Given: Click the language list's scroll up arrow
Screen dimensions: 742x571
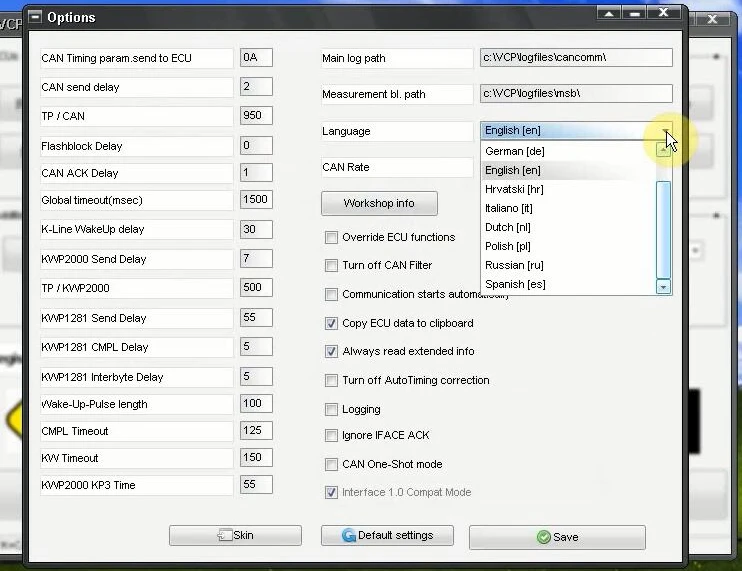Looking at the screenshot, I should 663,150.
